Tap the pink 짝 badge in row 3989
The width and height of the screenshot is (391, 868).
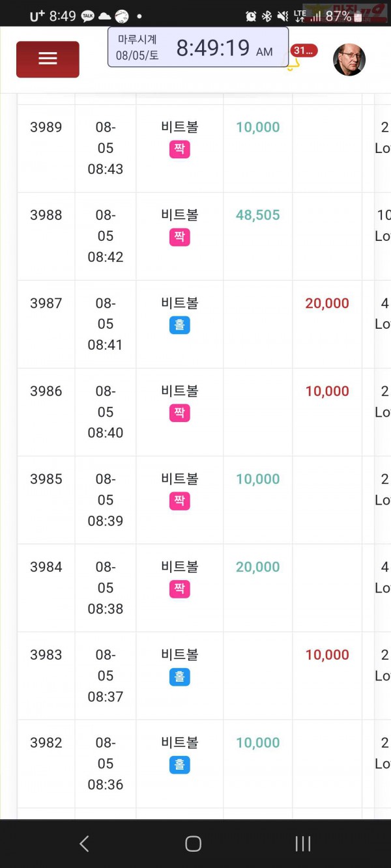coord(180,149)
